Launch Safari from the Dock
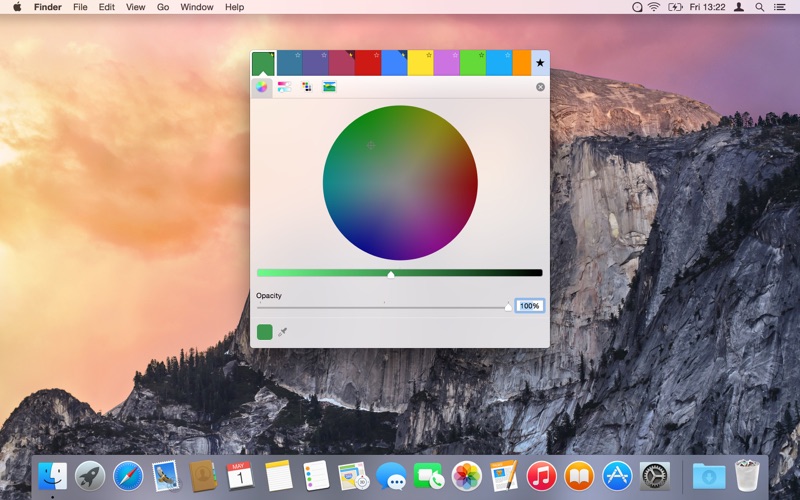Image resolution: width=800 pixels, height=500 pixels. pos(128,475)
